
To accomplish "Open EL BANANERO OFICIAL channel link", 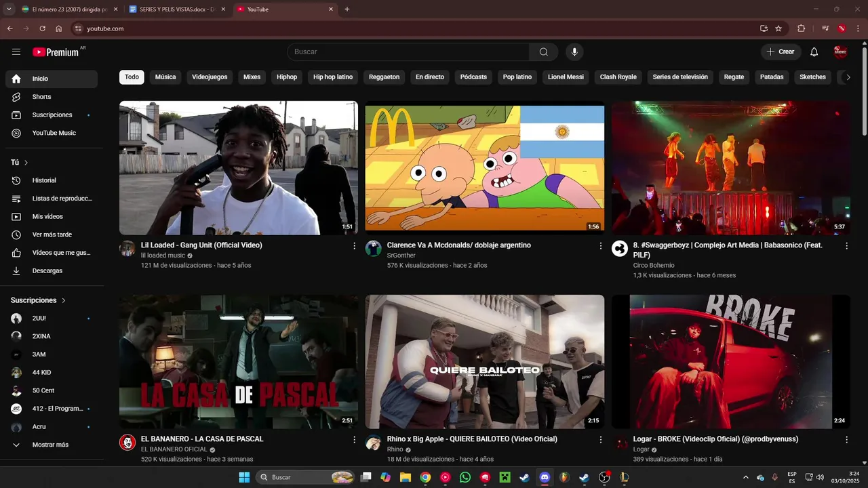I will pyautogui.click(x=174, y=449).
